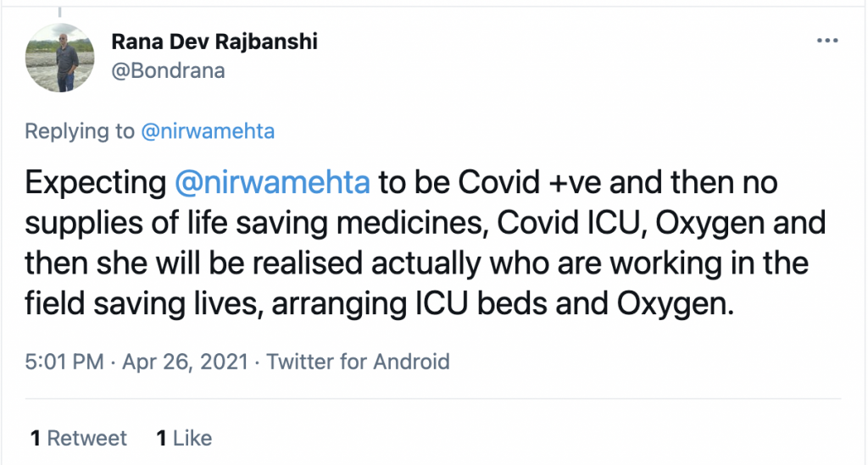Click the Apr 26, 2021 date
Viewport: 868px width, 465px height.
point(185,363)
